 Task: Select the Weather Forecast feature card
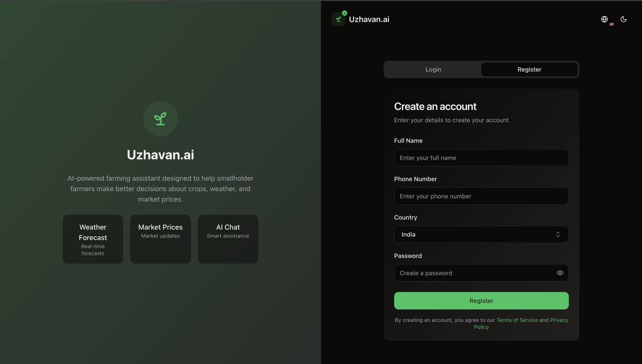pyautogui.click(x=93, y=239)
